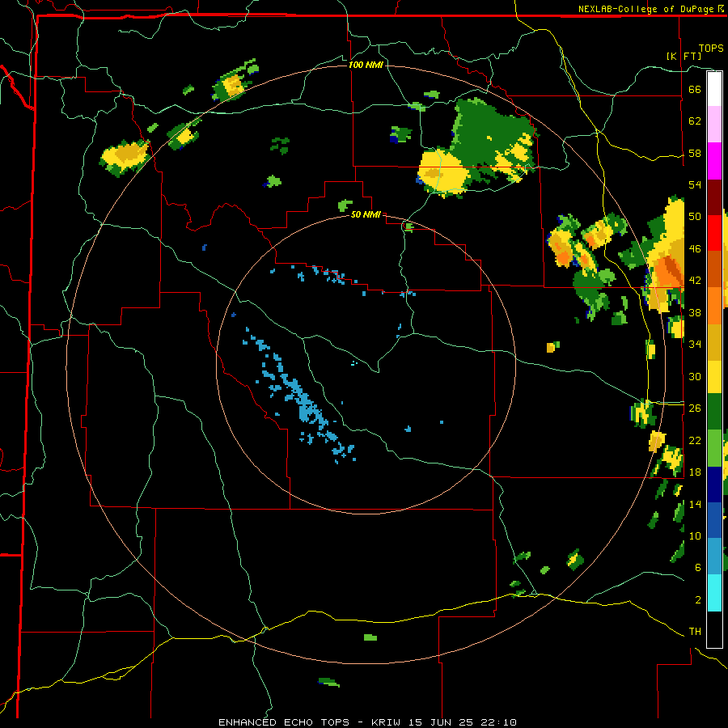Click the "46" legend value
The image size is (728, 728).
695,249
